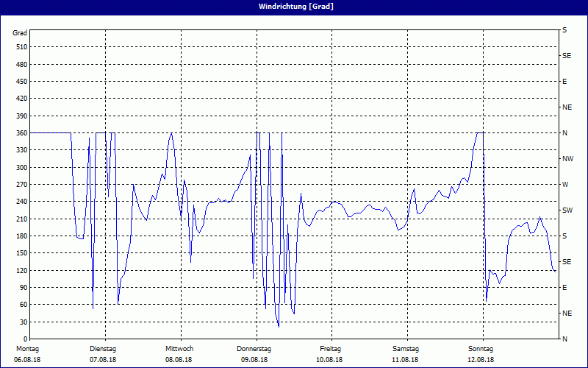Click the 240 value on the left axis
This screenshot has height=368, width=588.
[x=22, y=202]
